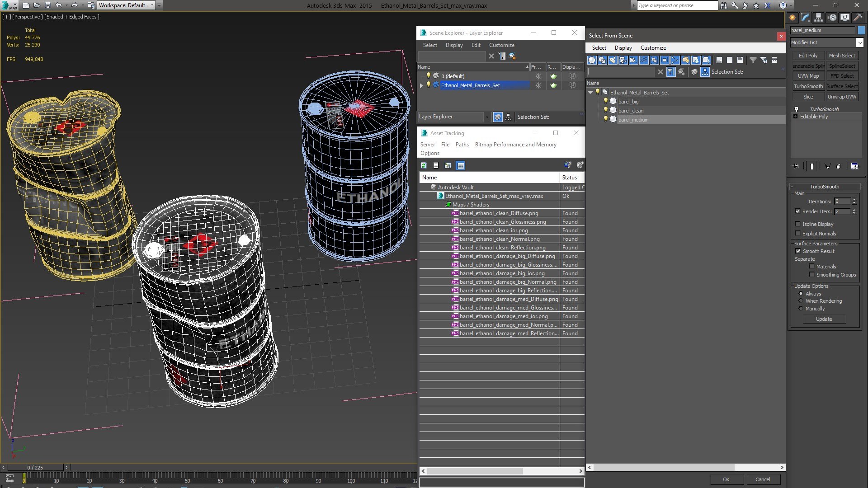Screen dimensions: 868x488
Task: Click Sort by Hierarchy icon in Select From Scene
Action: click(x=705, y=72)
